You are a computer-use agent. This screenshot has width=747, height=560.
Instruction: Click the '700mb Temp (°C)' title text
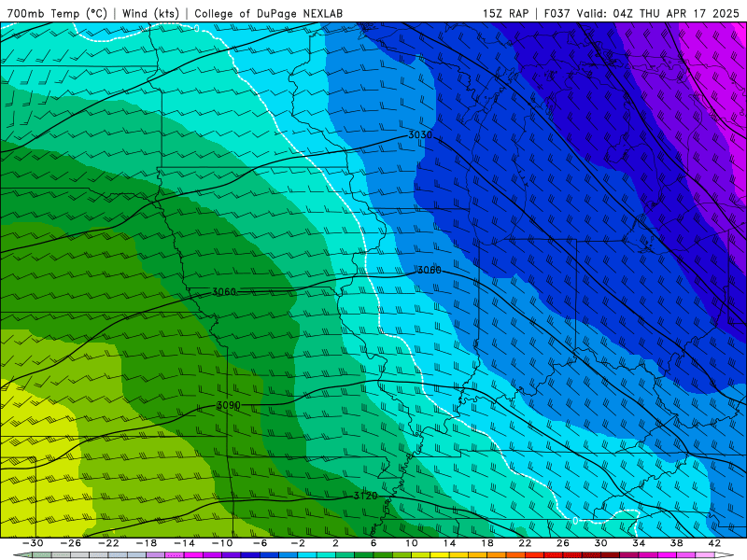tap(57, 13)
